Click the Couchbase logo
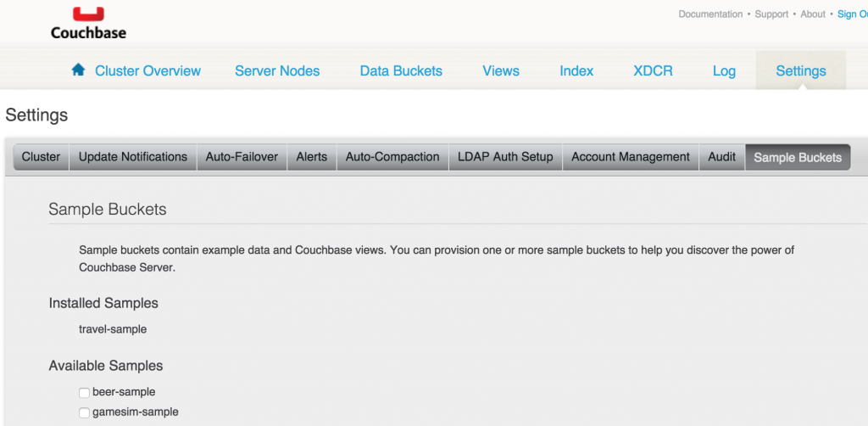 pyautogui.click(x=88, y=23)
